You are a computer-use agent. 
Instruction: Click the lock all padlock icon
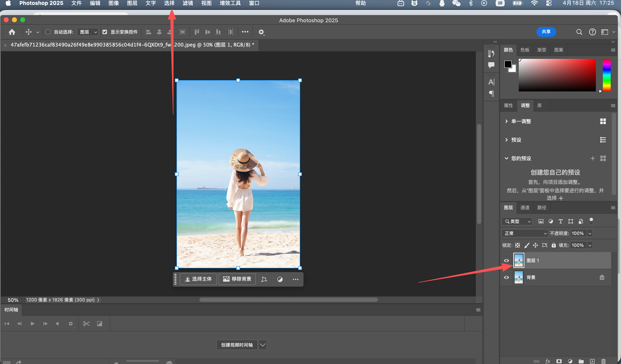(554, 245)
